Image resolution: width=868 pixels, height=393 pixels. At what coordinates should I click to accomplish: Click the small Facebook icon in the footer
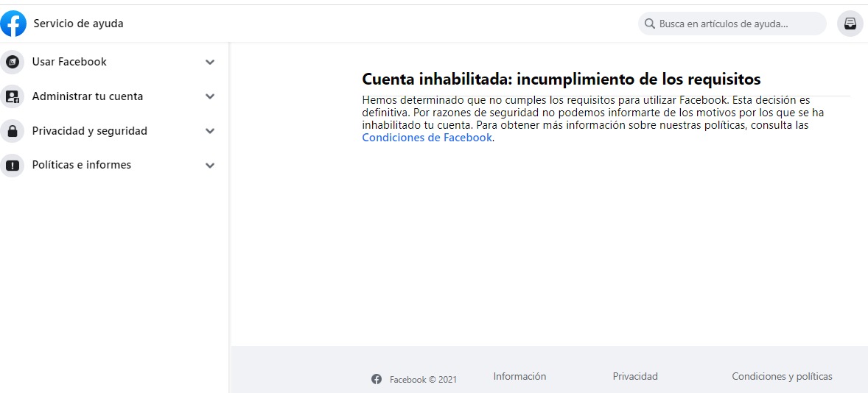tap(377, 379)
